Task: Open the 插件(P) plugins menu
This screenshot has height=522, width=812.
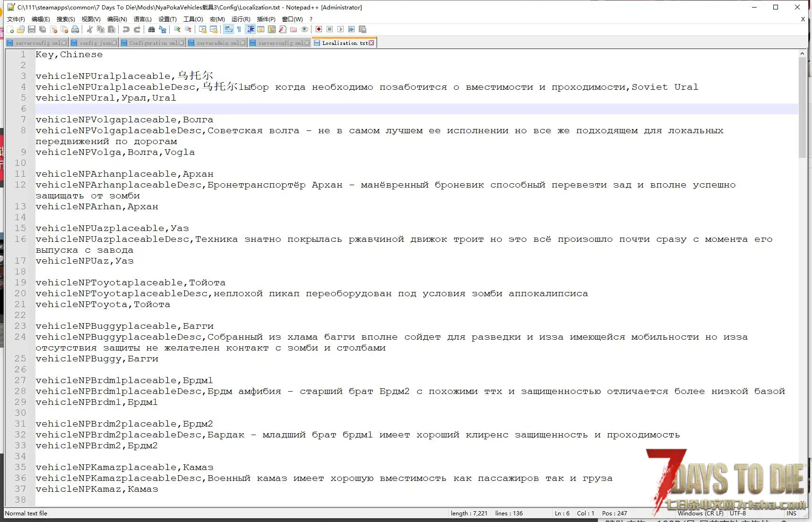Action: (x=266, y=19)
